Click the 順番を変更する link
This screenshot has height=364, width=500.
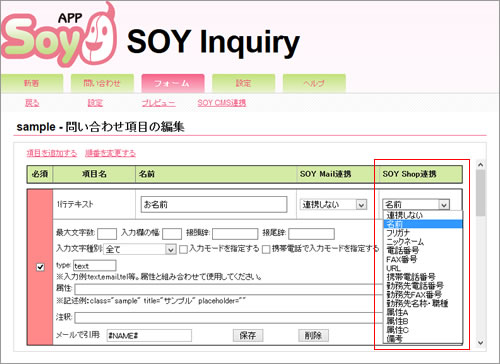point(110,153)
